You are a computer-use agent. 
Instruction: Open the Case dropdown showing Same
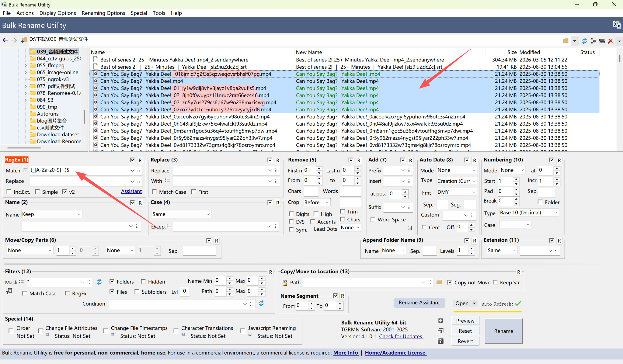coord(181,214)
